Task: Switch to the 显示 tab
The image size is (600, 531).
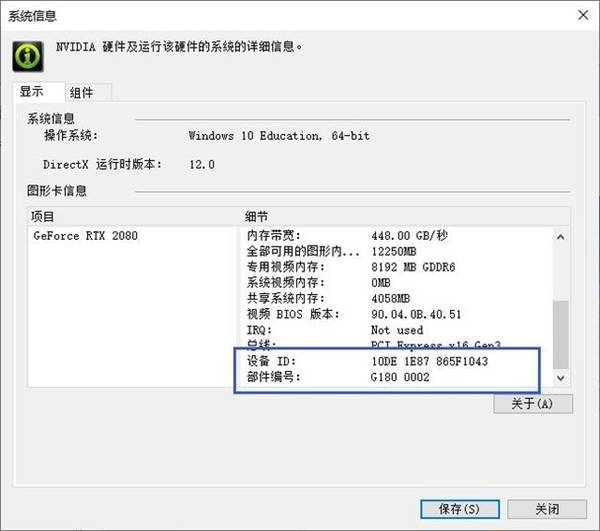Action: (40, 92)
